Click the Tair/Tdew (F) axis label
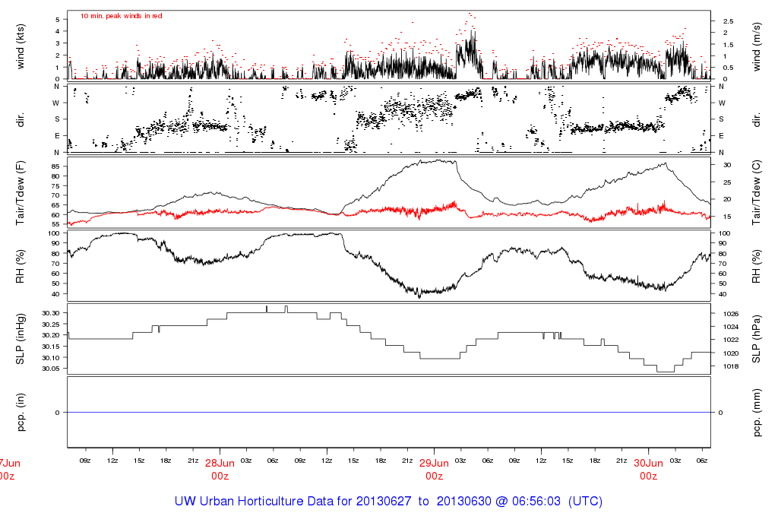Viewport: 778px width, 532px height. point(21,192)
